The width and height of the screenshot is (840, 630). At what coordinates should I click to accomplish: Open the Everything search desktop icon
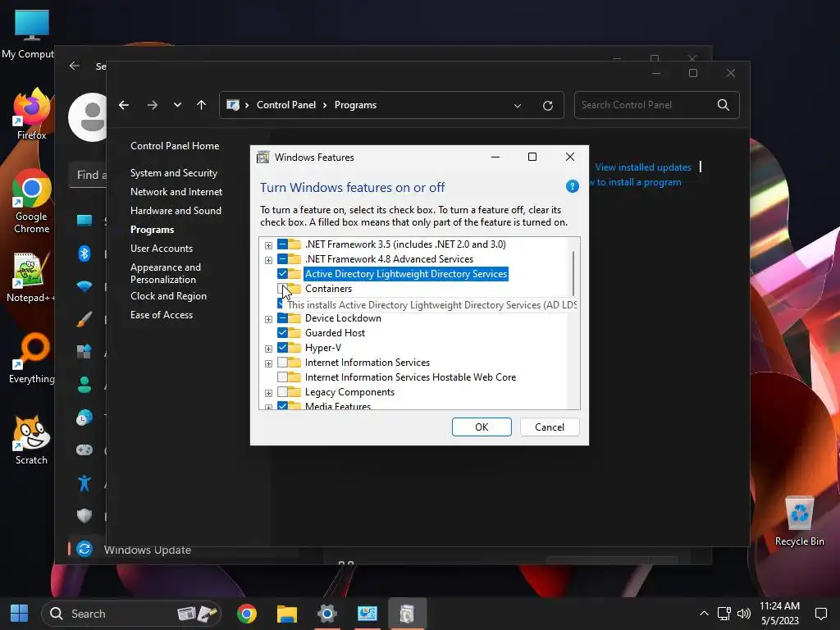coord(31,359)
